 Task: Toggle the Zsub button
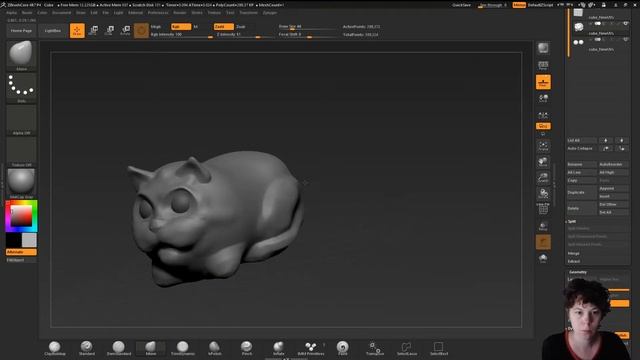point(241,27)
